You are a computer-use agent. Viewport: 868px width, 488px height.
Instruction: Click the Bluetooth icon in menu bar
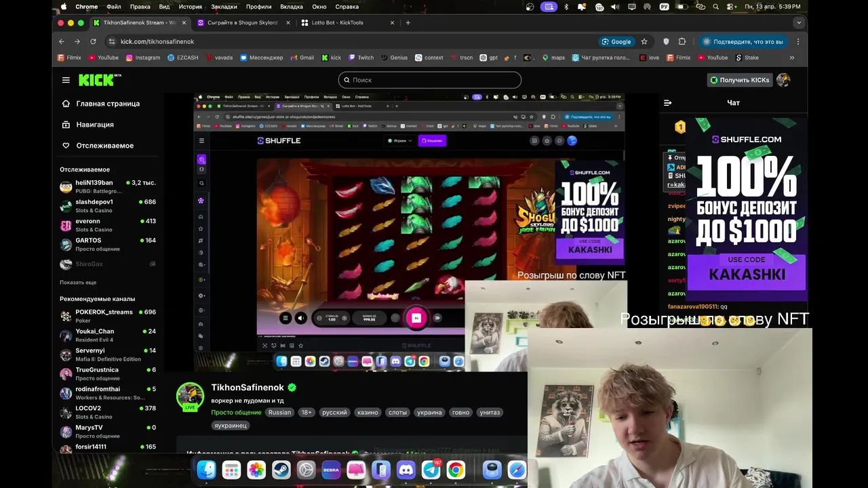point(566,7)
